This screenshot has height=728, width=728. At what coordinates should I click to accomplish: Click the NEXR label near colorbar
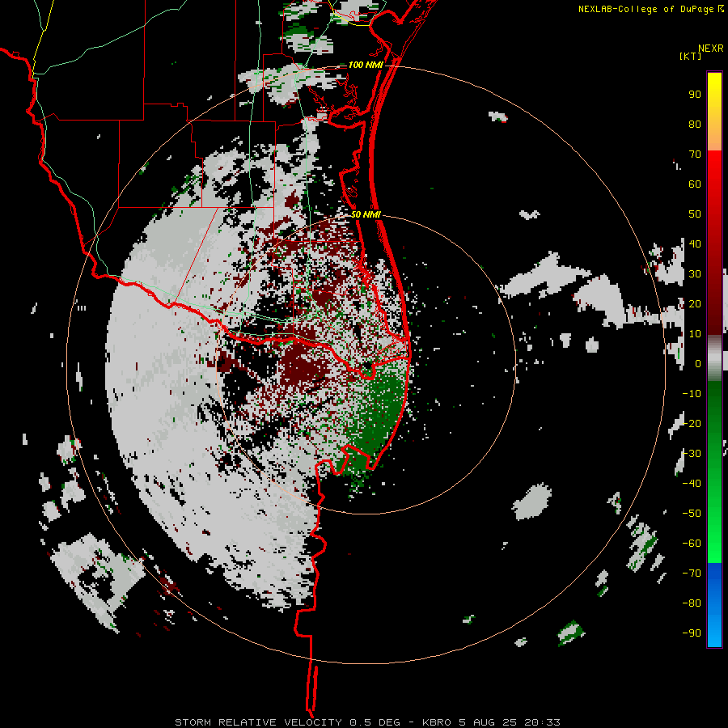711,49
